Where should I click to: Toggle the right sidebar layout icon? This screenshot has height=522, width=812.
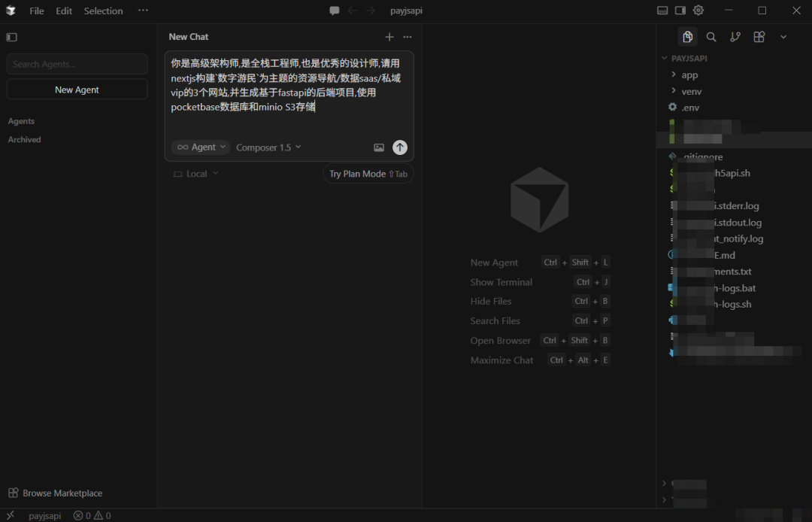point(680,11)
